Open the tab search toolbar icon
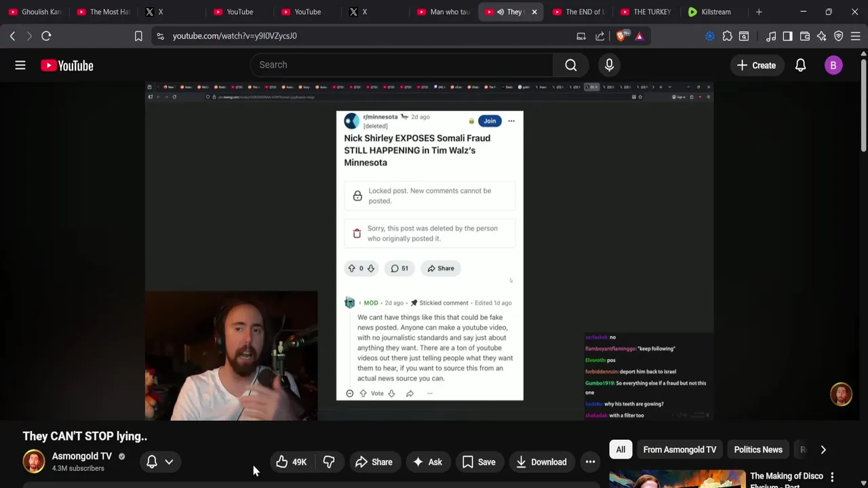 pos(744,36)
